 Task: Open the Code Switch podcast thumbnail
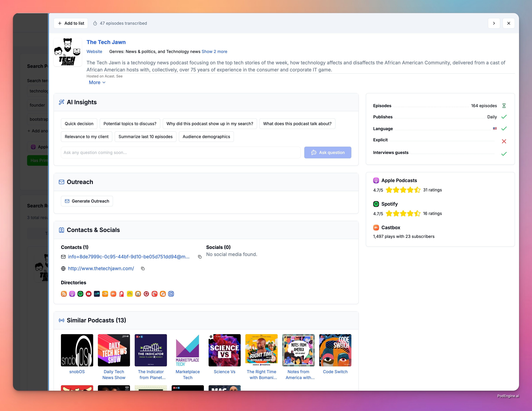335,350
